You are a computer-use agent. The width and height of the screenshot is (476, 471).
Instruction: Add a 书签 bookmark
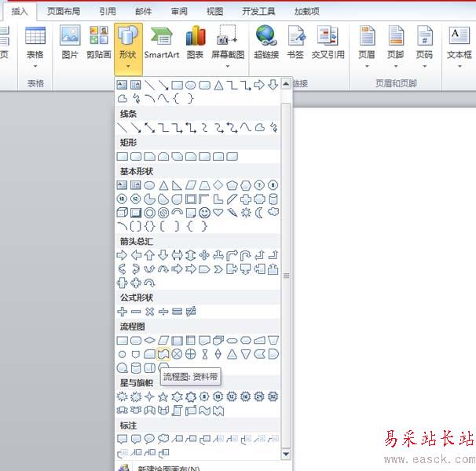pyautogui.click(x=295, y=42)
